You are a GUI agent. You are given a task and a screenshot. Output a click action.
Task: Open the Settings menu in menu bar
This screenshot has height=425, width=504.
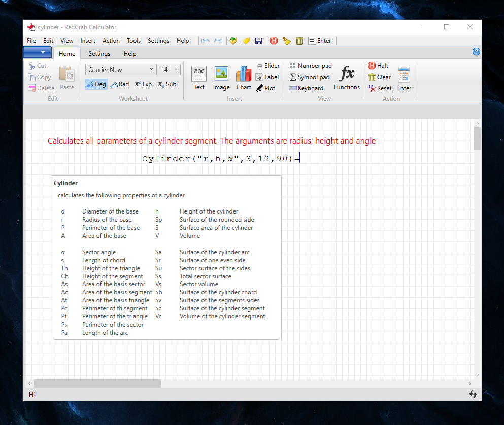click(x=158, y=41)
